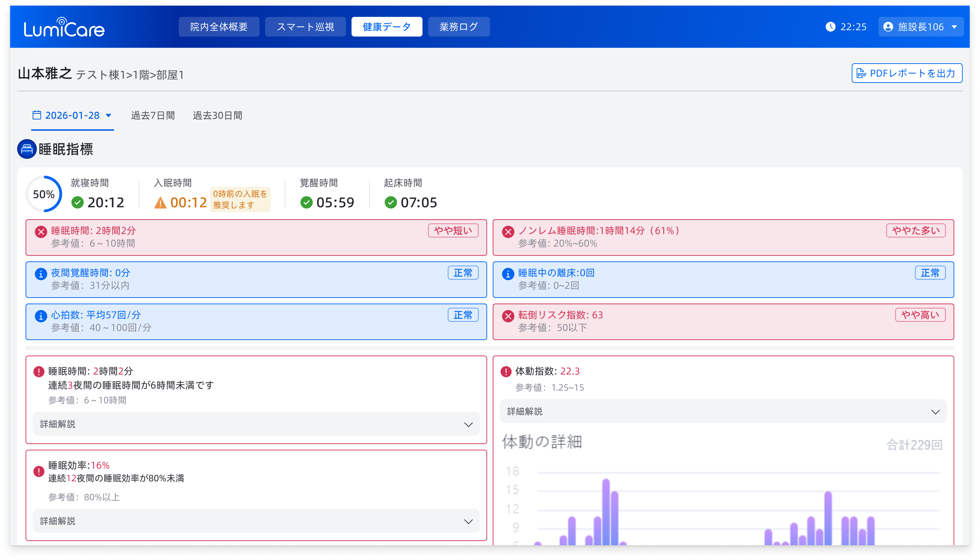This screenshot has height=560, width=980.
Task: Click the LumiCare logo
Action: 64,28
